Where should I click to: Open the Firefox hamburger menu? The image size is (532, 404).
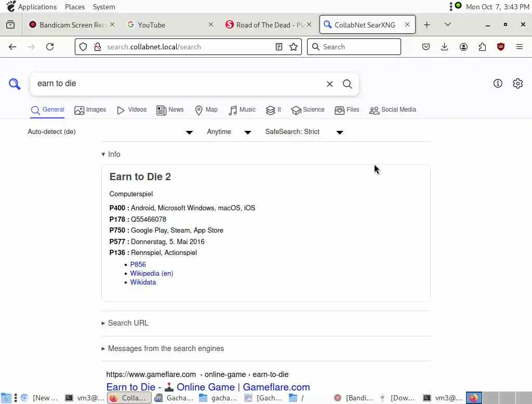[520, 47]
